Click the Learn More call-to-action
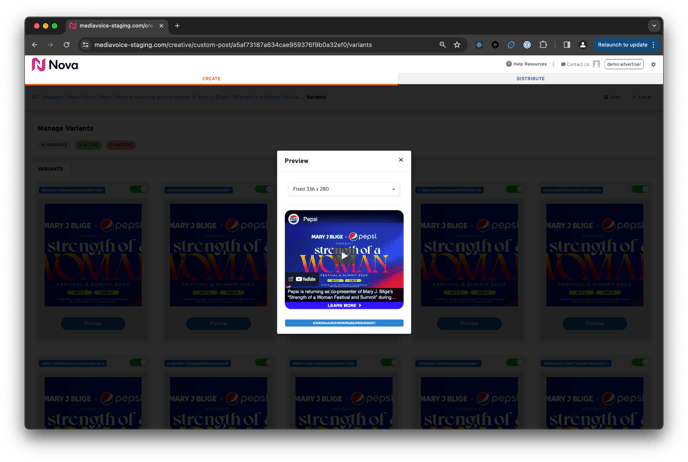Image resolution: width=688 pixels, height=462 pixels. pos(344,305)
